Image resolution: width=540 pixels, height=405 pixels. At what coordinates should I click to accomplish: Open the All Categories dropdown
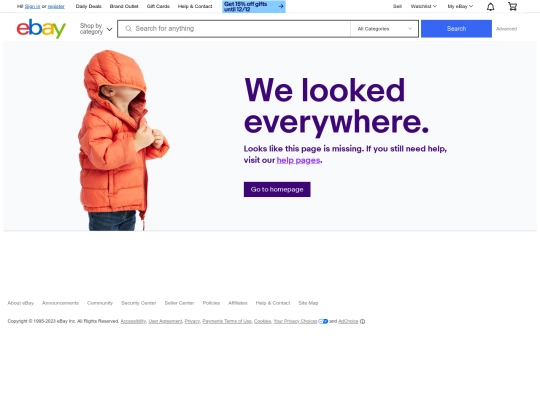click(x=384, y=29)
